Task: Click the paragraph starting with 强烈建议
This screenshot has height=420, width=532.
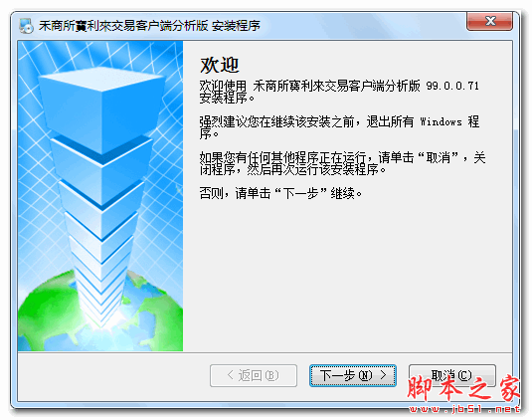Action: 339,127
